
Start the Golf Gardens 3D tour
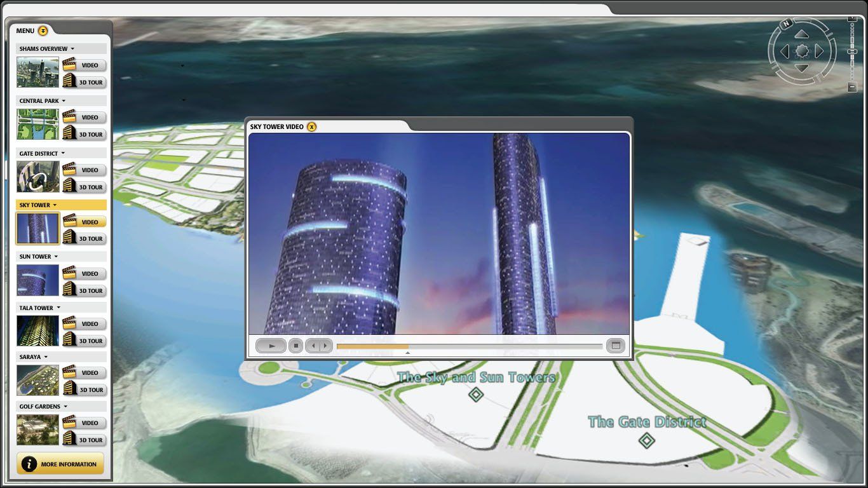click(85, 440)
